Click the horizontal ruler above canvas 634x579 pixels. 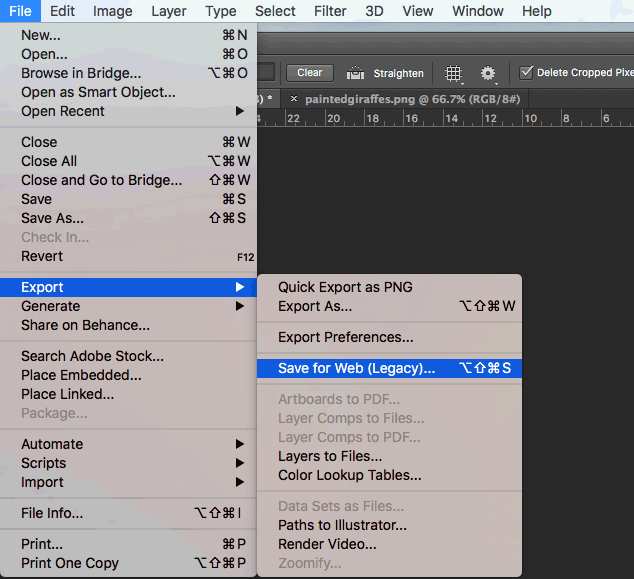450,118
